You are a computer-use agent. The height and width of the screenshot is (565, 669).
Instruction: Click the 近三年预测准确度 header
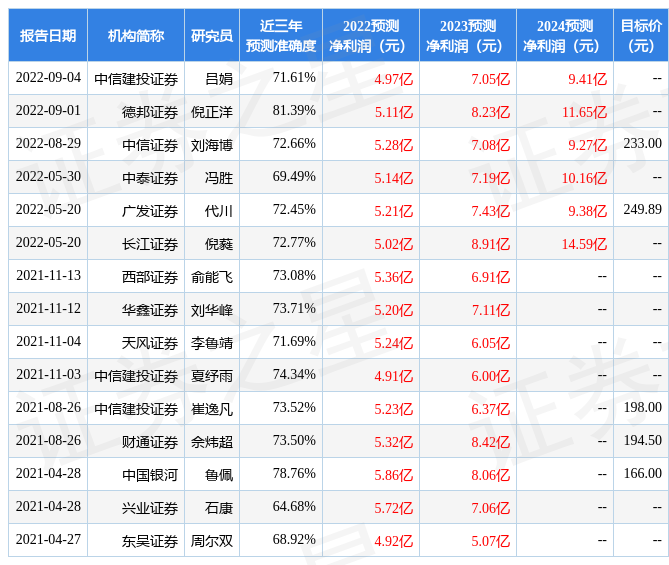[281, 35]
